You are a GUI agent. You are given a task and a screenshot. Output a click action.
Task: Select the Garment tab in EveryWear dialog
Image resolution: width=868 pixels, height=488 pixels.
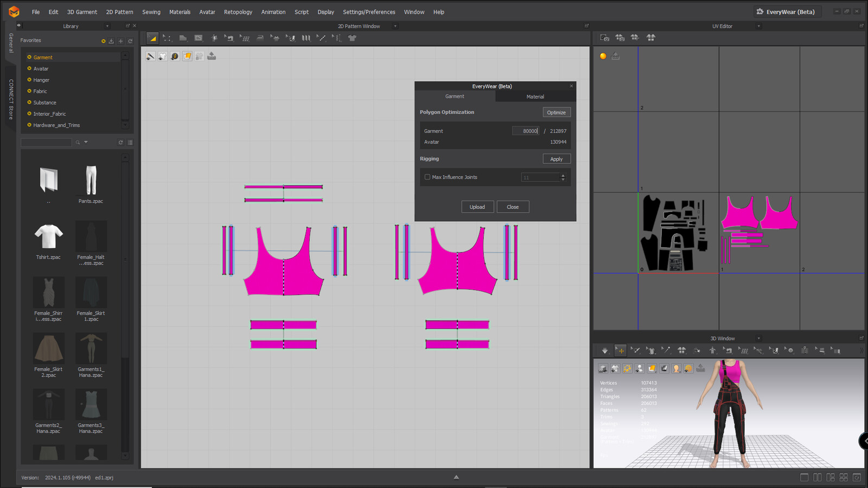click(x=455, y=96)
